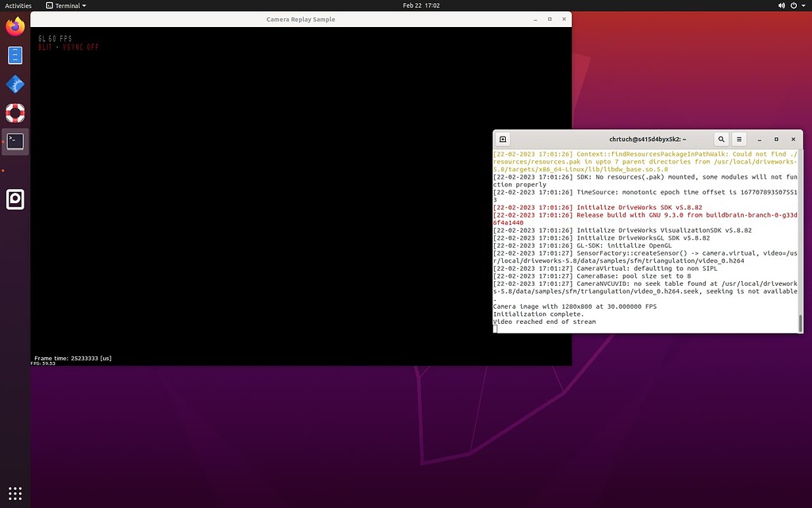812x508 pixels.
Task: Open the Help lifebuoy icon in the dock
Action: (14, 112)
